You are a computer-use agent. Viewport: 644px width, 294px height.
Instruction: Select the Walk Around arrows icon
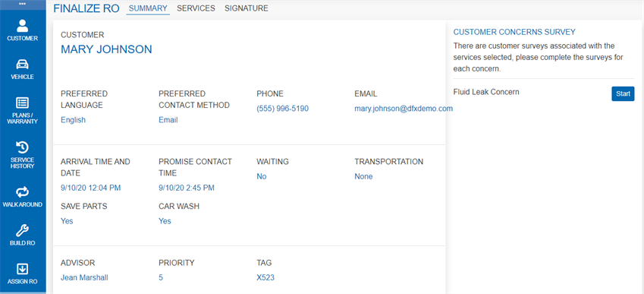tap(23, 191)
